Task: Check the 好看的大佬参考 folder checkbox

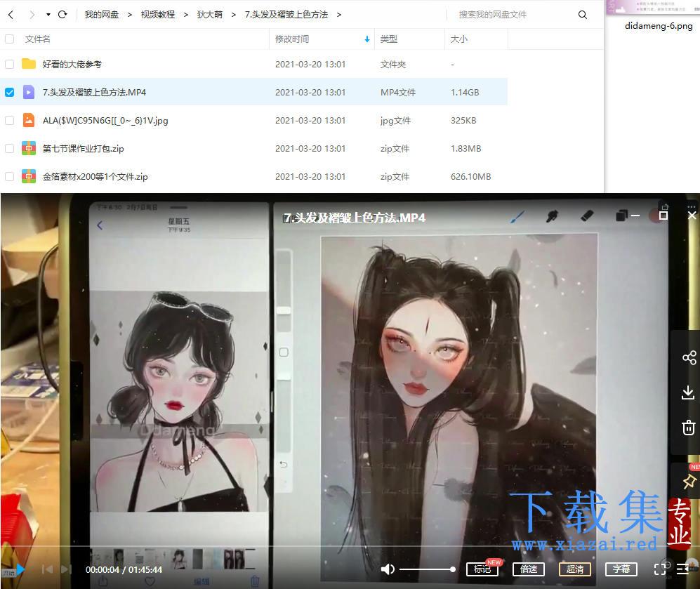Action: (x=9, y=65)
